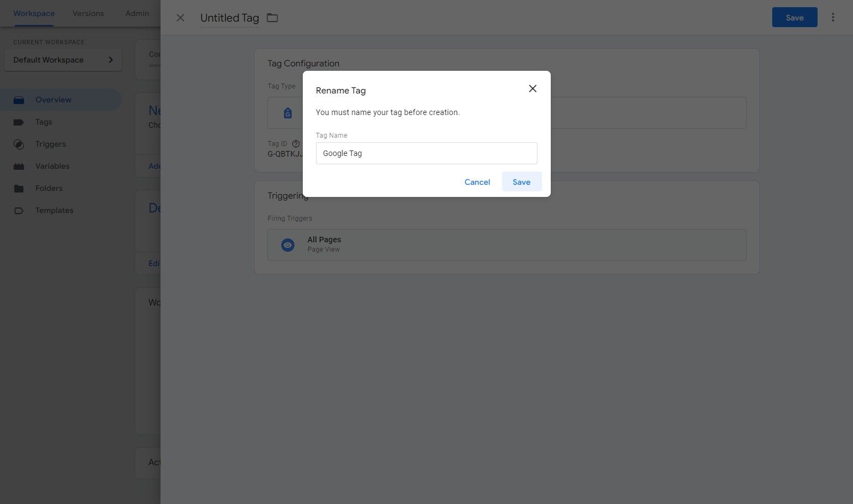
Task: Click the Tag Type label
Action: tap(281, 86)
